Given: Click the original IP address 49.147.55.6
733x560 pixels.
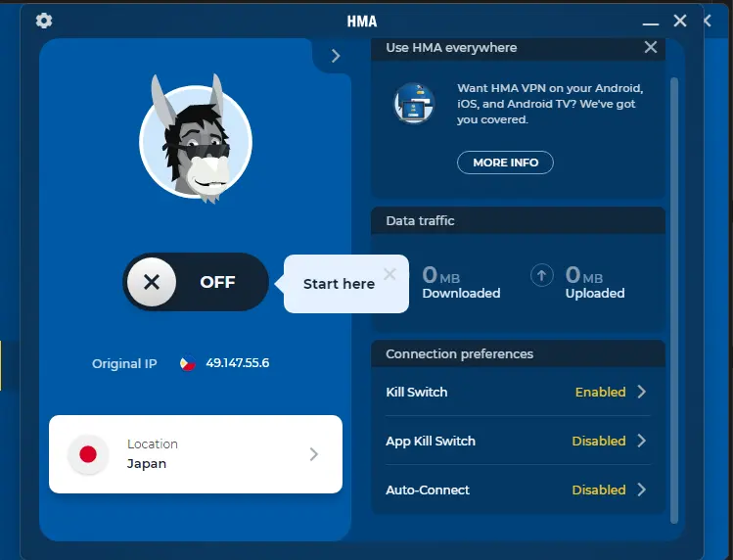Looking at the screenshot, I should click(238, 363).
